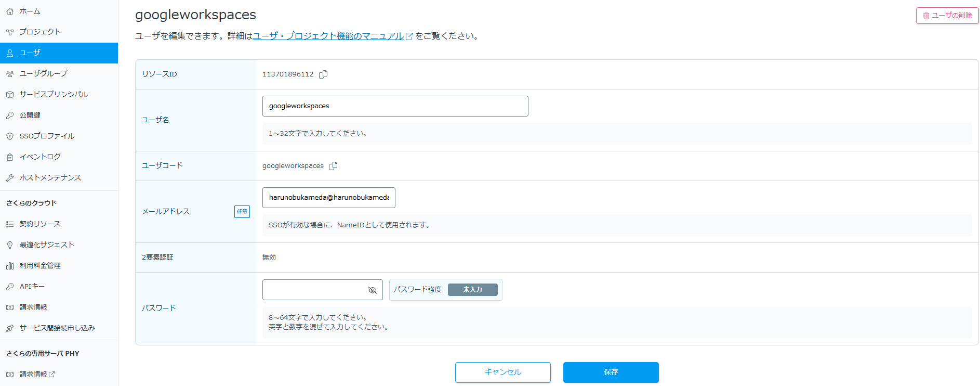Click the ホストメンテナンス wrench icon

[10, 178]
